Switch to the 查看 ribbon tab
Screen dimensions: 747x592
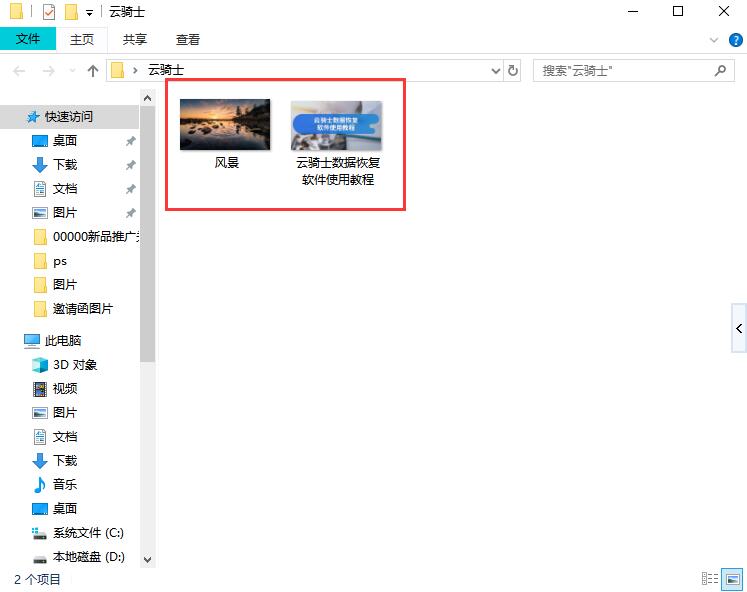pos(188,39)
